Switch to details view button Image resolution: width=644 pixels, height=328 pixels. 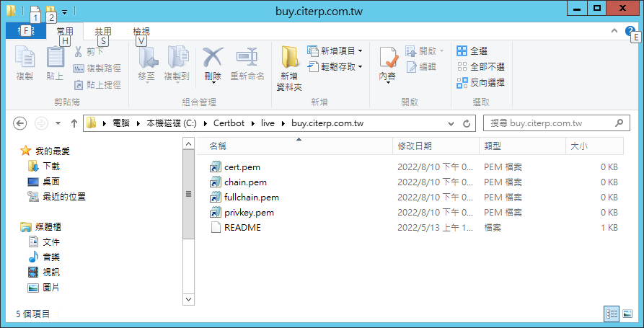point(612,314)
